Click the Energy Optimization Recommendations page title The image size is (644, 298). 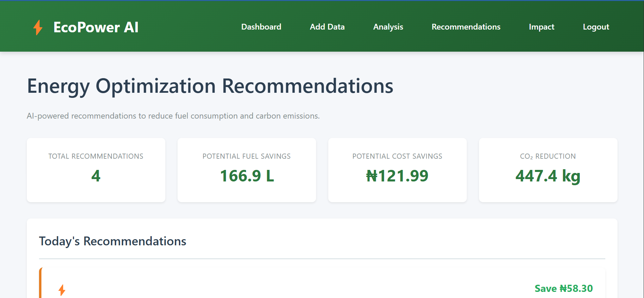210,86
